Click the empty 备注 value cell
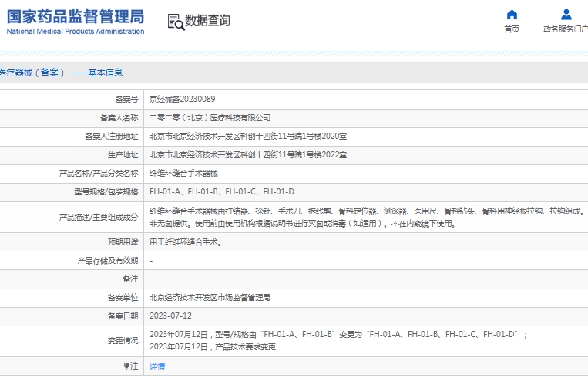The height and width of the screenshot is (378, 588). [365, 279]
